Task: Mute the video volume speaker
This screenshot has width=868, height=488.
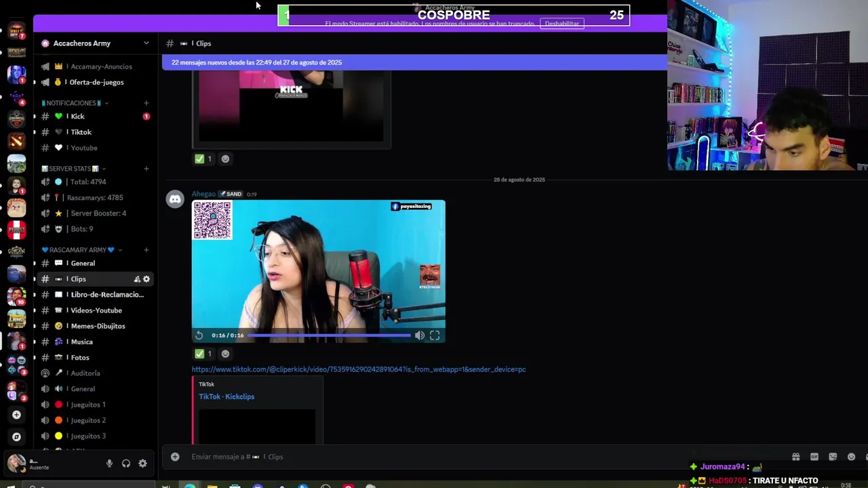Action: (x=420, y=335)
